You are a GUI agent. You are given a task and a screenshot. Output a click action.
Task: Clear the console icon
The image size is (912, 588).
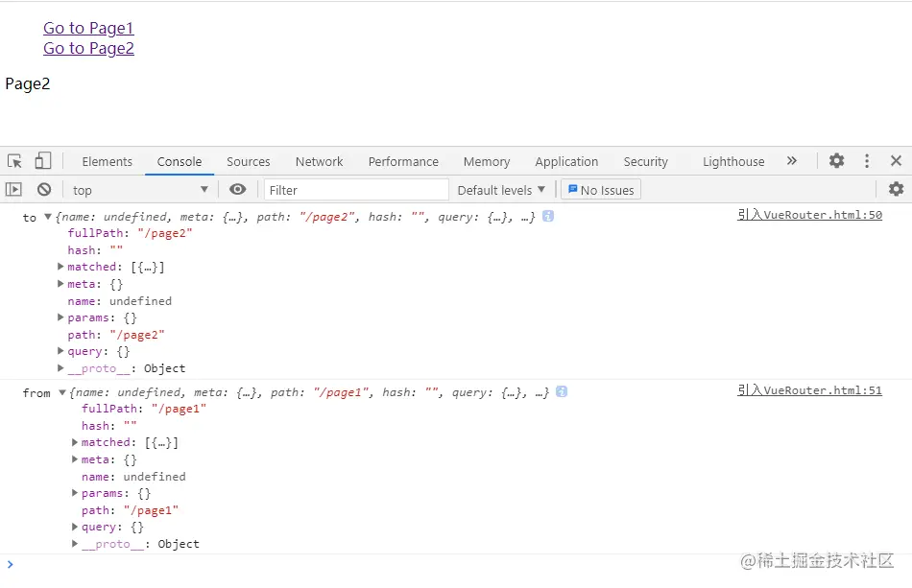pyautogui.click(x=44, y=189)
